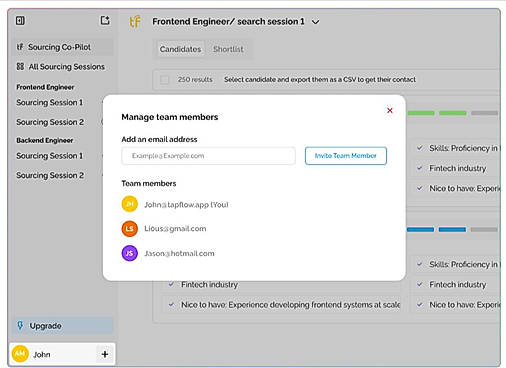Switch to the Shortlist tab
Viewport: 506px width, 368px height.
pyautogui.click(x=228, y=49)
